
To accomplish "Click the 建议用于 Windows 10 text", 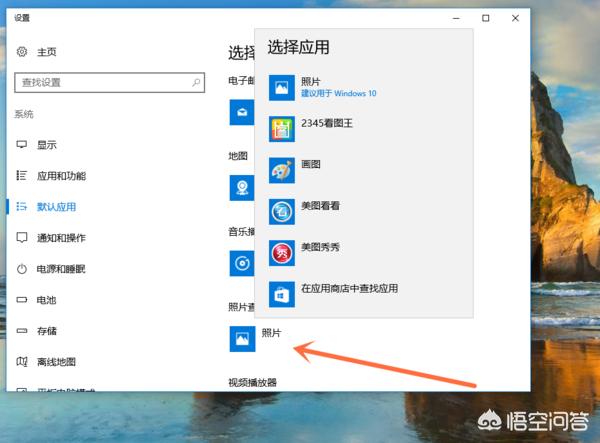I will tap(339, 93).
